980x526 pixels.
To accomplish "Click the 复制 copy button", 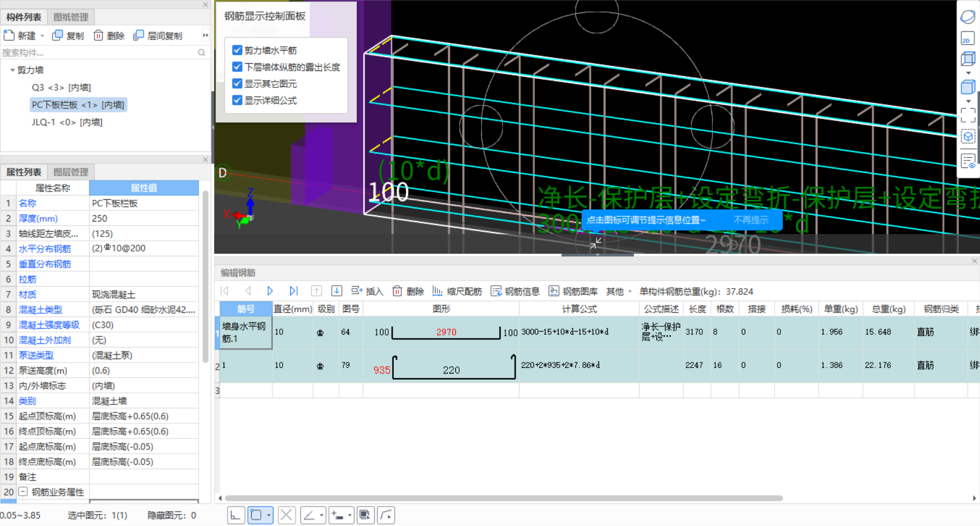I will click(68, 36).
